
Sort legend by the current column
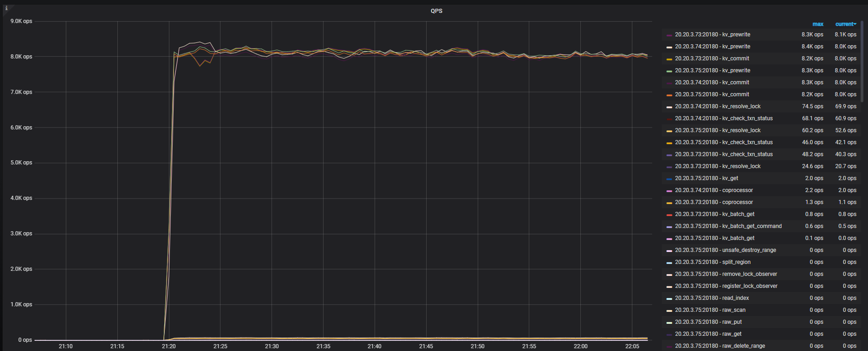click(844, 24)
